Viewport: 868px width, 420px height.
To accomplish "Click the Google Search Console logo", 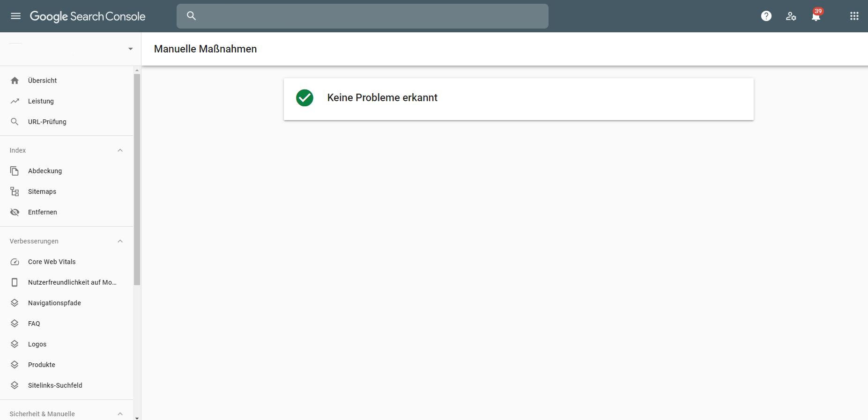I will coord(88,16).
